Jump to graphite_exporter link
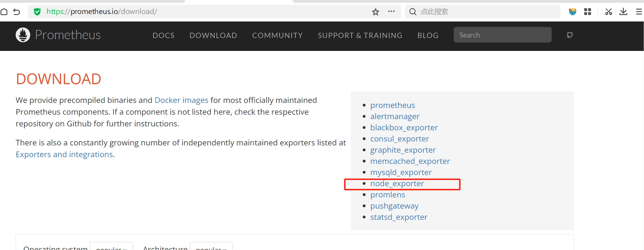Viewport: 644px width, 250px height. tap(403, 150)
